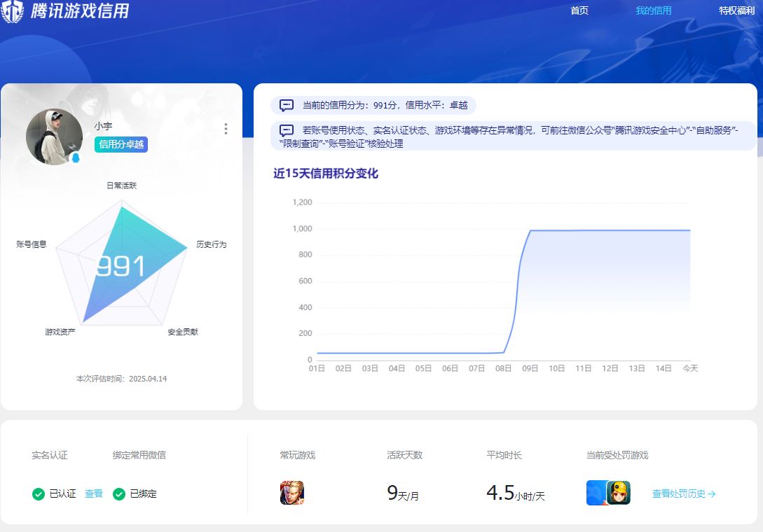Click the 平均时长 label

pos(504,455)
